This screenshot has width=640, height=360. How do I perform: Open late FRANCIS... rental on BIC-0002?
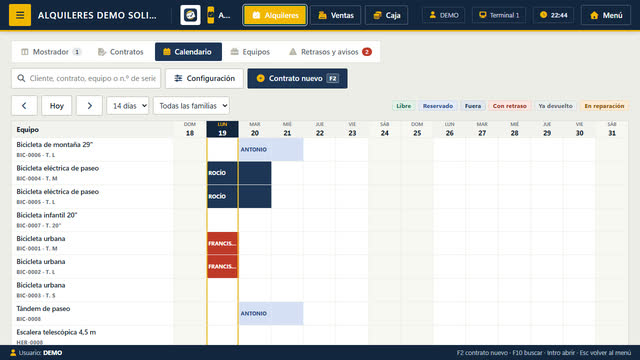pos(222,267)
